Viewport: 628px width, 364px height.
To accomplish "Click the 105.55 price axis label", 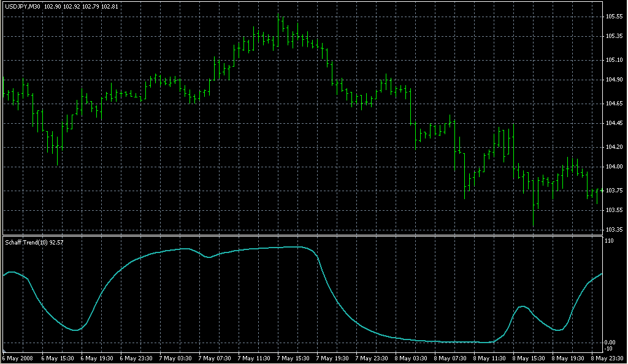I will 613,17.
